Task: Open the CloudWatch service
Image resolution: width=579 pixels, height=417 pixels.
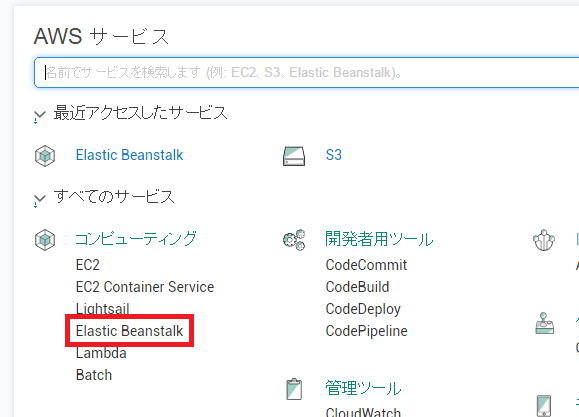Action: tap(363, 411)
